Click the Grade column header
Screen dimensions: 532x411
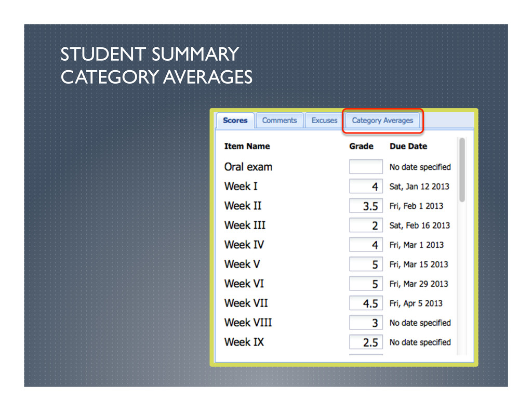click(x=362, y=147)
